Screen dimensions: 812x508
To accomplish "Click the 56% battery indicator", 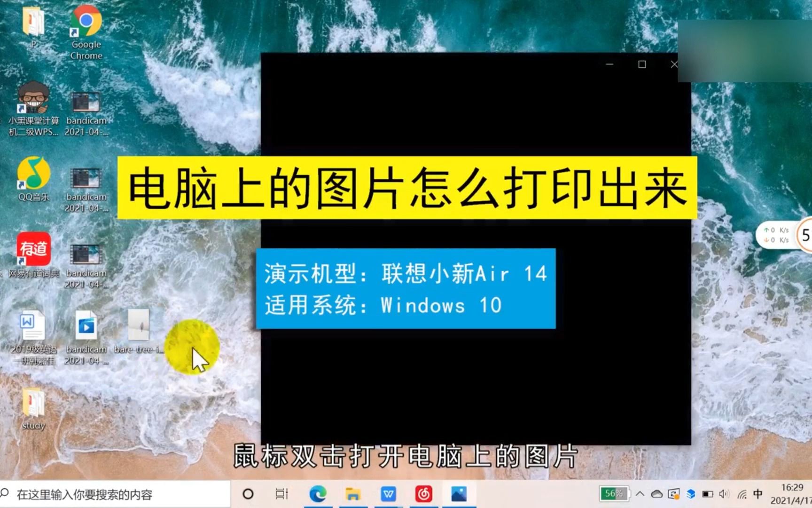I will pos(615,494).
